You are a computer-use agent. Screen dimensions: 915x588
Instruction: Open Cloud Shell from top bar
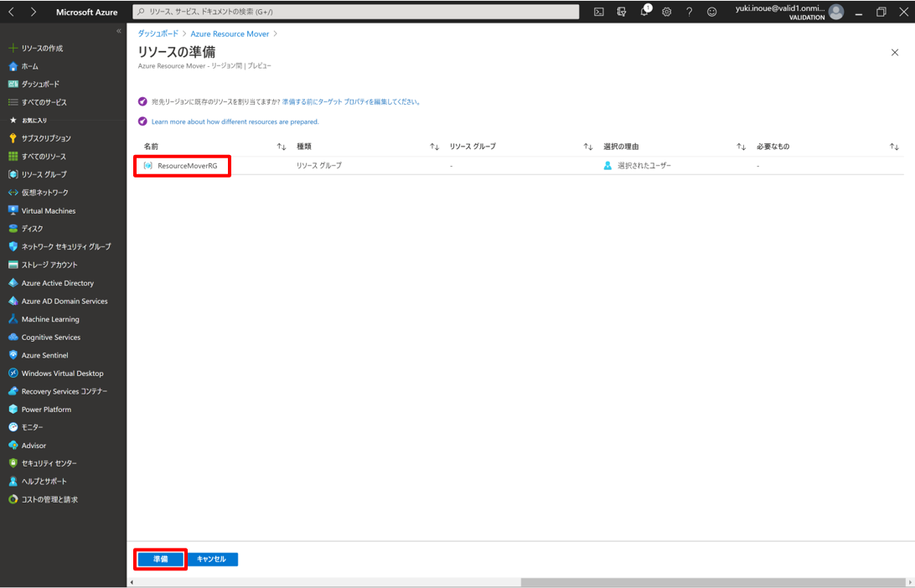(x=599, y=12)
